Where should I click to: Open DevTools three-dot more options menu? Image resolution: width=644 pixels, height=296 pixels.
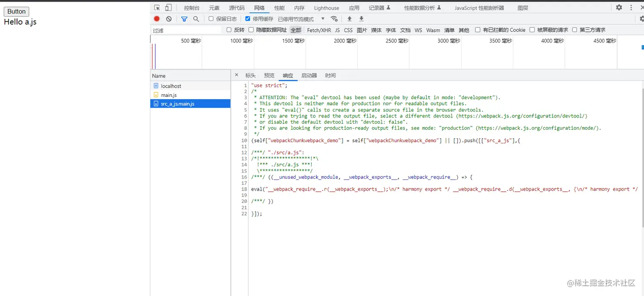click(x=631, y=8)
